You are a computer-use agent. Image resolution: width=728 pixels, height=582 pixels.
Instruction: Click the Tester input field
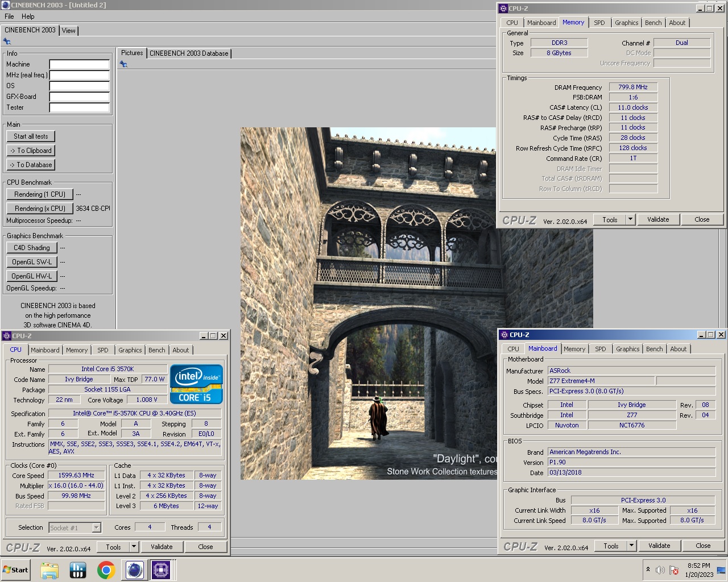coord(79,107)
